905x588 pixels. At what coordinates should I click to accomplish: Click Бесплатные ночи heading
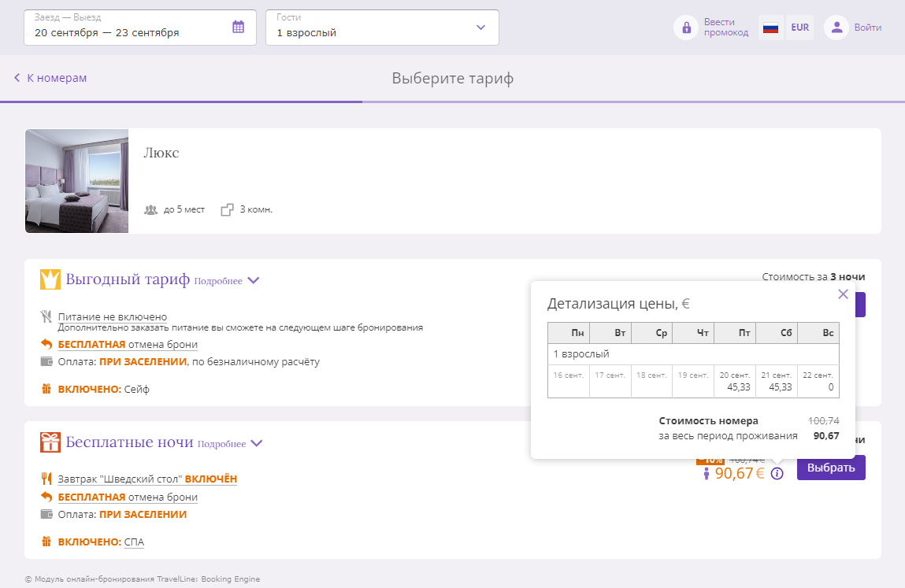129,442
